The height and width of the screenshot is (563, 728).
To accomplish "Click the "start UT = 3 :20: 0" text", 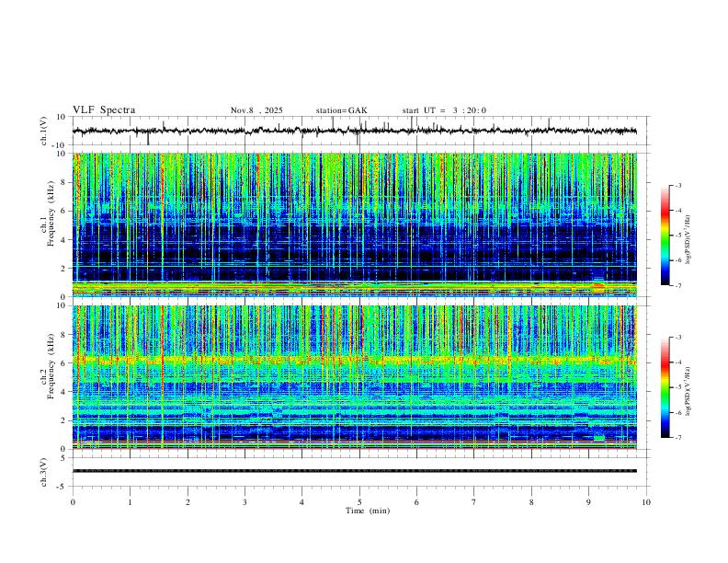I will (444, 110).
